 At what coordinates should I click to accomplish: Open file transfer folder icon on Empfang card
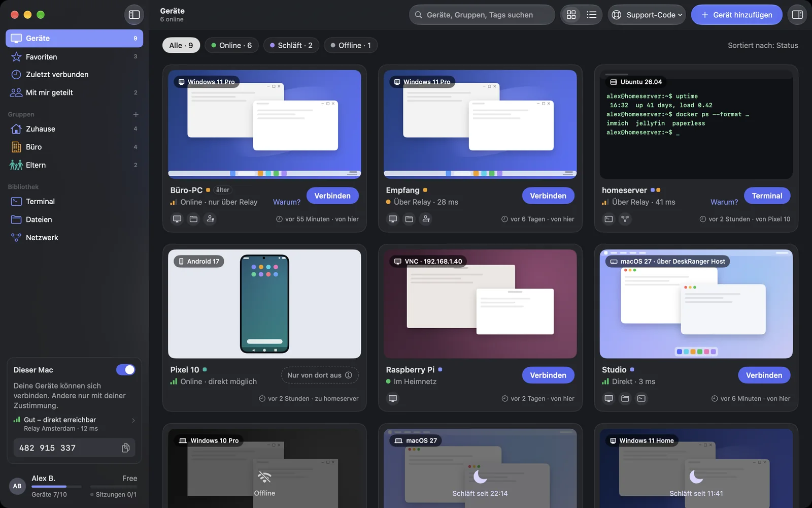(x=410, y=219)
